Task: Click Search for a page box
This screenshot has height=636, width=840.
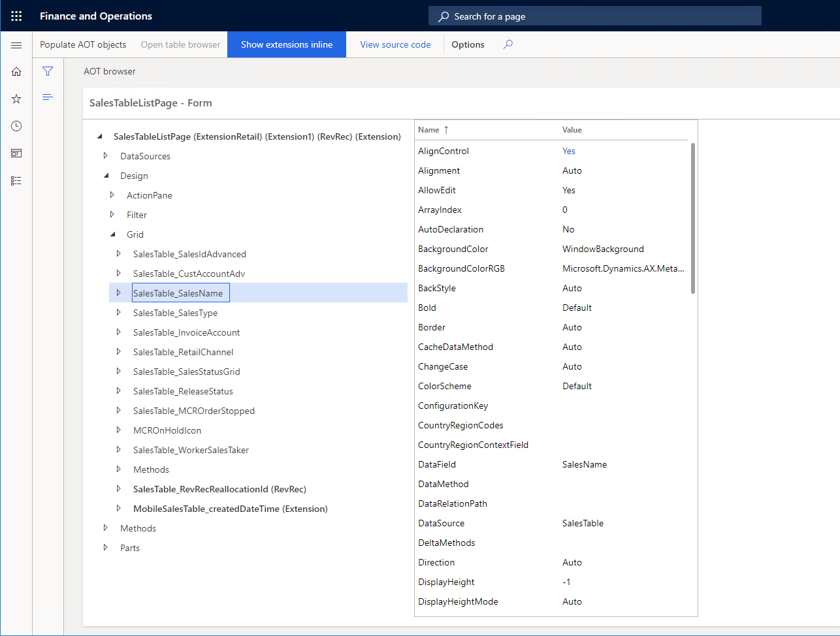Action: coord(595,16)
